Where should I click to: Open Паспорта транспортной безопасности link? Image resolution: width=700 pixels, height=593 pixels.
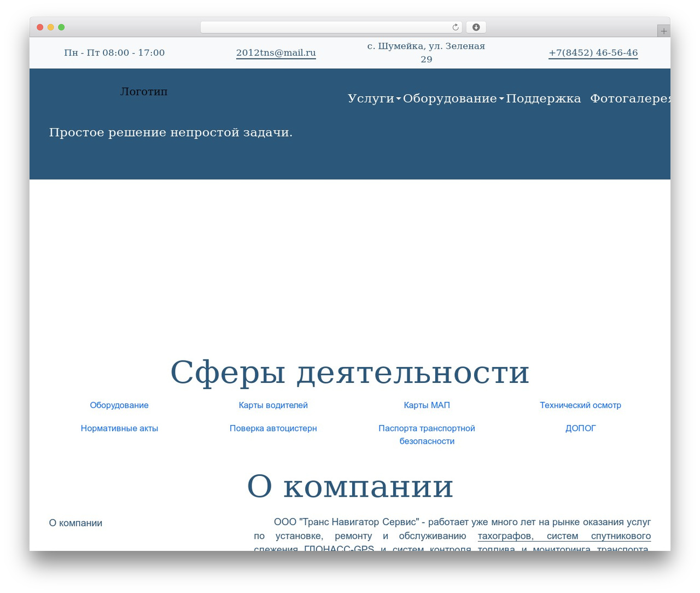click(427, 435)
